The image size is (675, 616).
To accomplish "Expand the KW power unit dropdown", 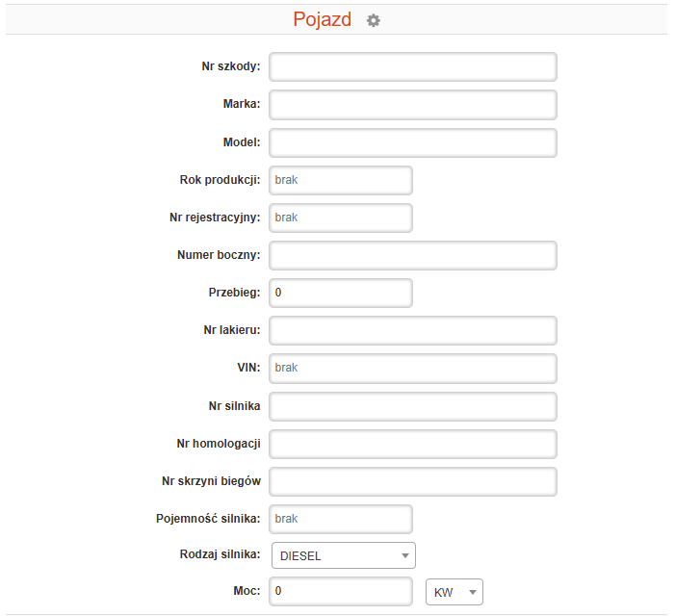I will coord(454,592).
